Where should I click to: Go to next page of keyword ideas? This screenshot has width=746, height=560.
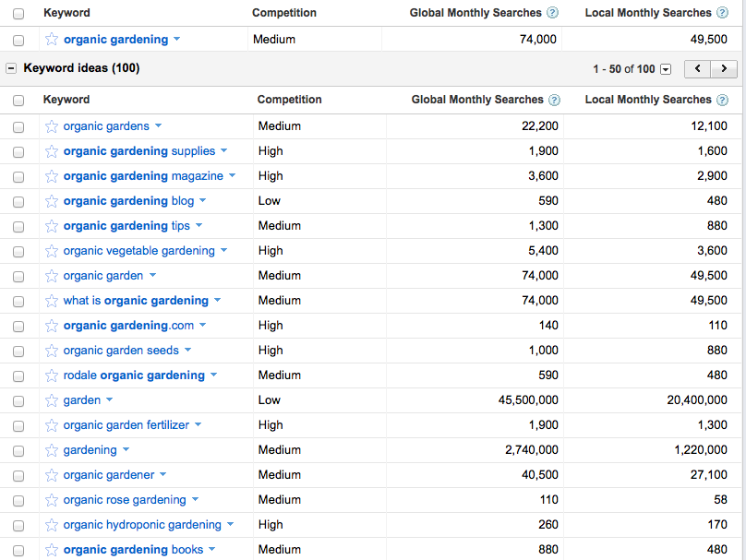coord(724,69)
